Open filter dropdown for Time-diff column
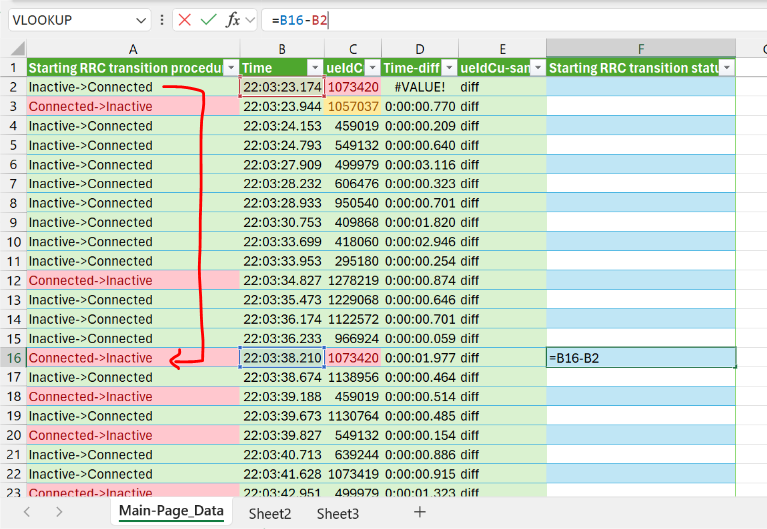This screenshot has height=529, width=767. [450, 68]
